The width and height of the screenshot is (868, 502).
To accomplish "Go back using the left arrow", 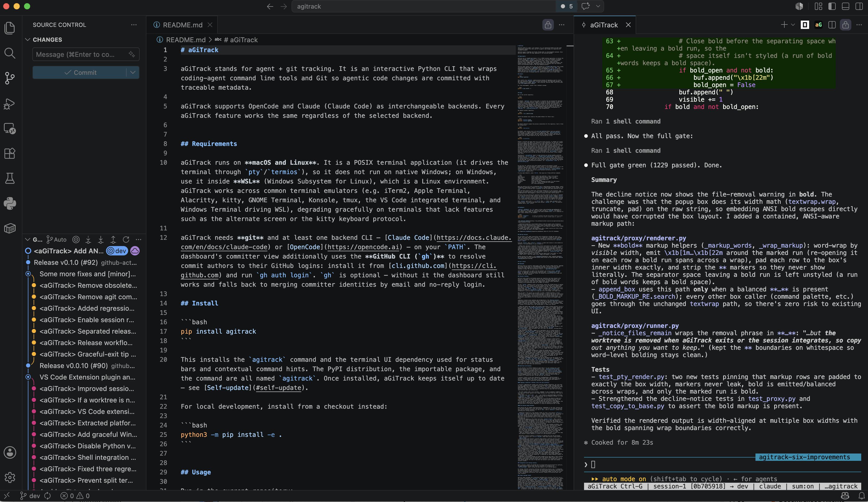I will point(270,6).
